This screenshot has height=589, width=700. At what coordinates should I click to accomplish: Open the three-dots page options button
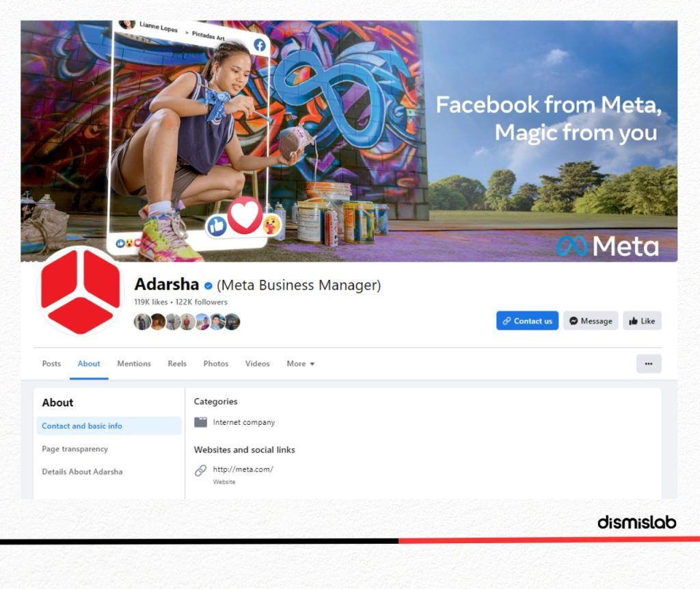(649, 364)
